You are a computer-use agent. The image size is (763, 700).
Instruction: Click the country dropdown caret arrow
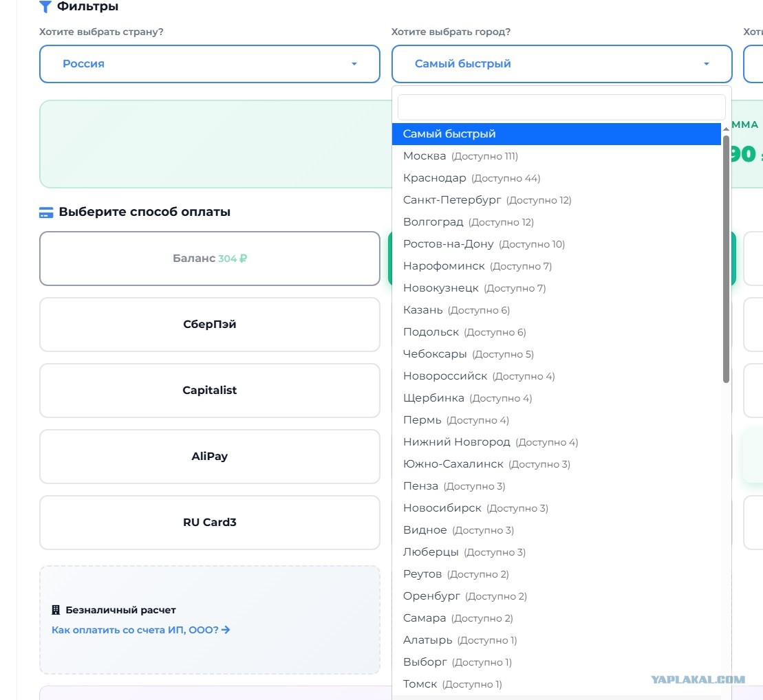354,64
